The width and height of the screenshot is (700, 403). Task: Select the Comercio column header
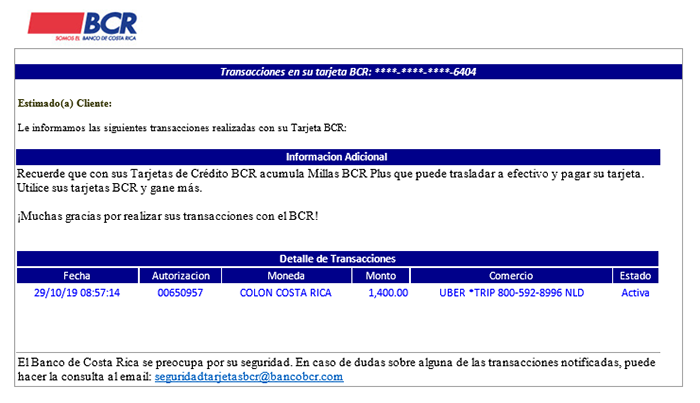(x=511, y=275)
